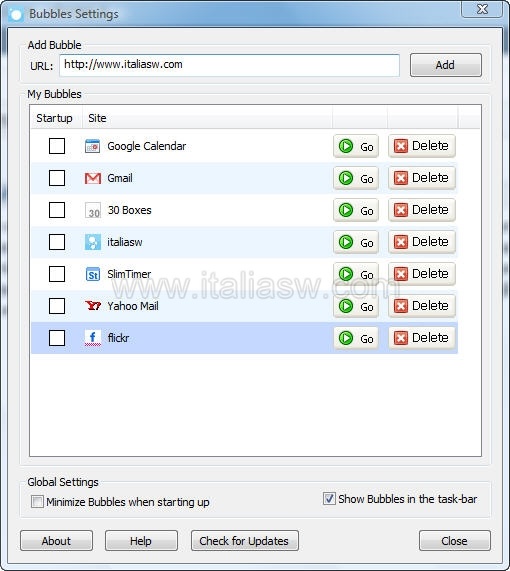Click the Yahoo Mail icon
Screen dimensions: 510x571
pos(93,306)
